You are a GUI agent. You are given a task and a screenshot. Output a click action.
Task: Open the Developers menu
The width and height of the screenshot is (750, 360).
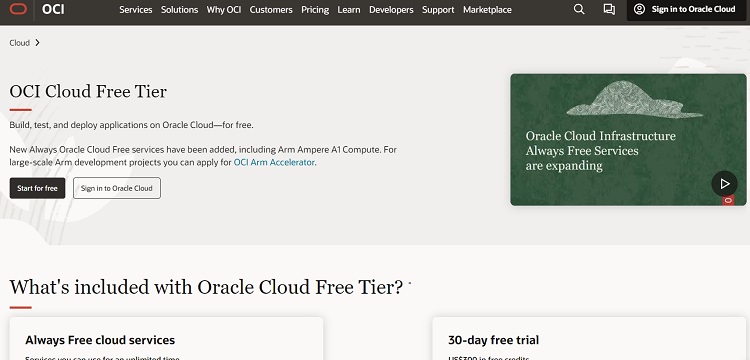coord(391,10)
